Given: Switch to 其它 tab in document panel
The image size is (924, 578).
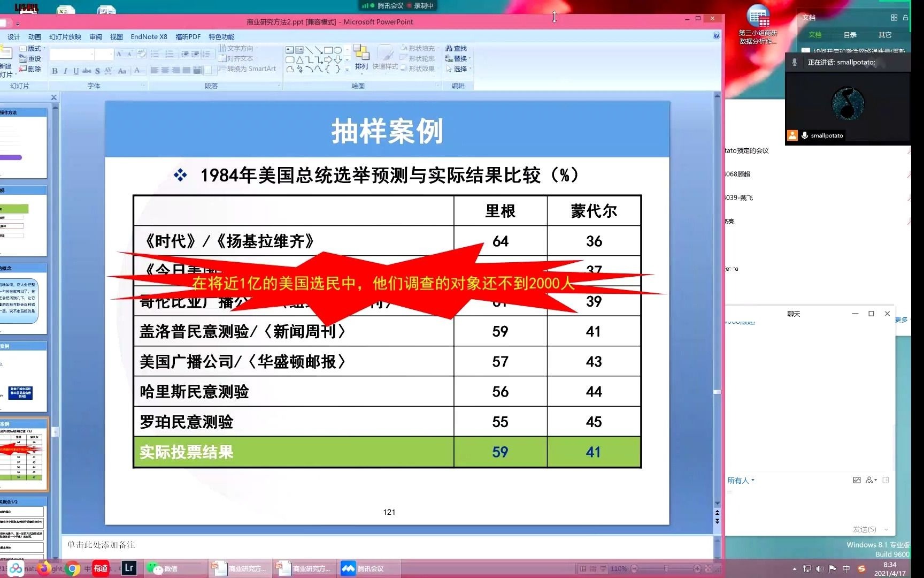Looking at the screenshot, I should tap(885, 35).
